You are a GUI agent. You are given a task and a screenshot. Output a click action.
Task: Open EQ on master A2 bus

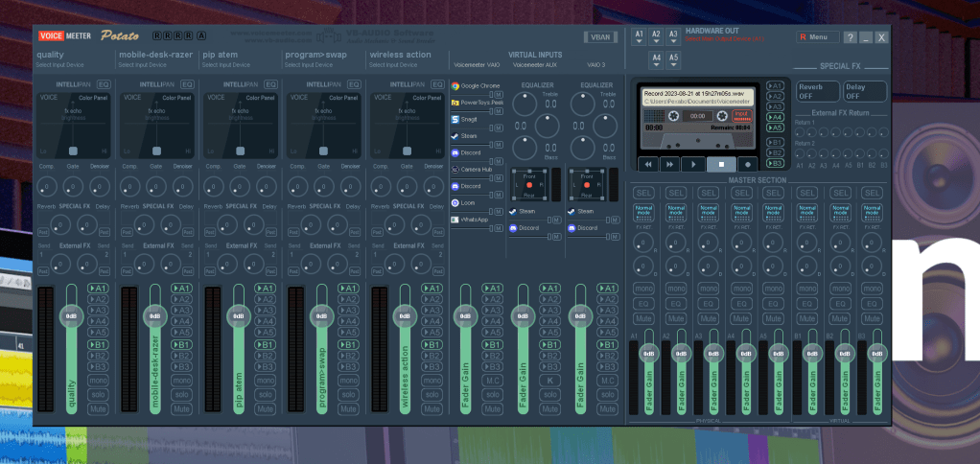click(676, 304)
